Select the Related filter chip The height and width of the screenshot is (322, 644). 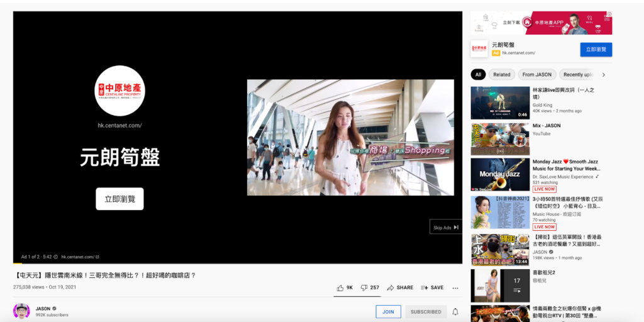click(501, 74)
